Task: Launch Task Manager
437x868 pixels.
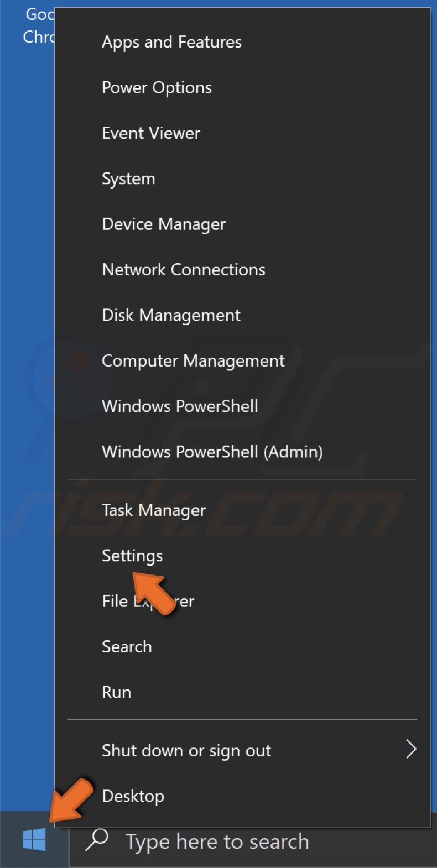Action: pos(153,510)
